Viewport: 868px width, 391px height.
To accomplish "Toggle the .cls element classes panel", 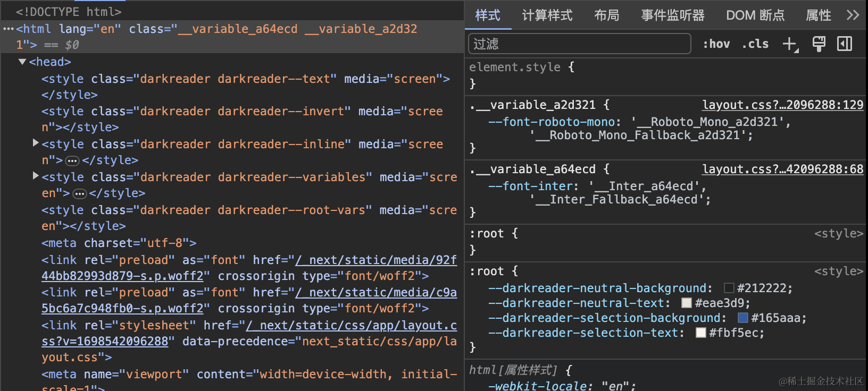I will point(755,44).
